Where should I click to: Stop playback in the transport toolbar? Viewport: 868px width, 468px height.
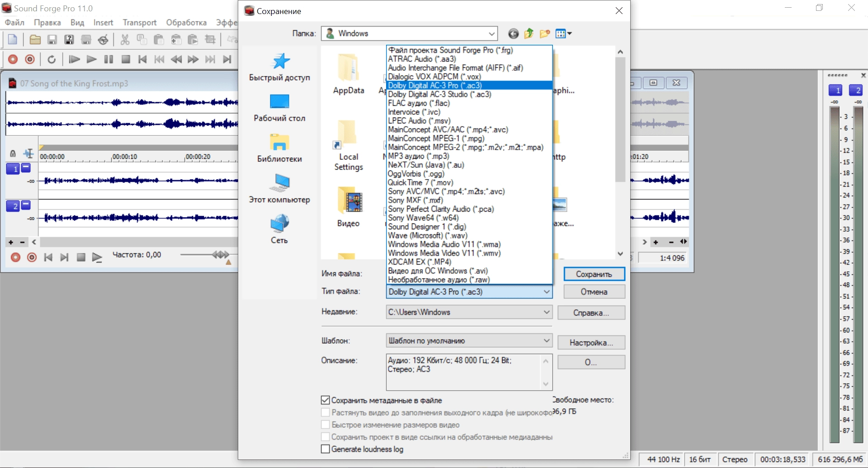[x=126, y=59]
